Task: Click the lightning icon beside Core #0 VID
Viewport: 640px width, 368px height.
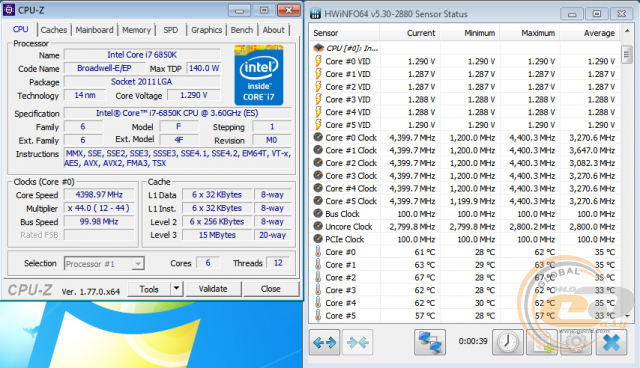Action: [318, 61]
